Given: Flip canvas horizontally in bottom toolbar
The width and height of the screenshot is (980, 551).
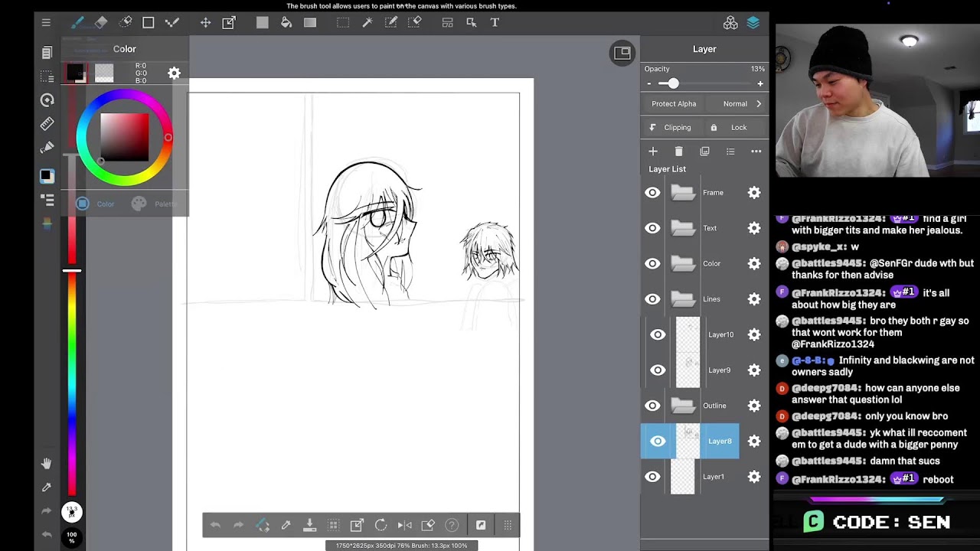Looking at the screenshot, I should coord(404,525).
